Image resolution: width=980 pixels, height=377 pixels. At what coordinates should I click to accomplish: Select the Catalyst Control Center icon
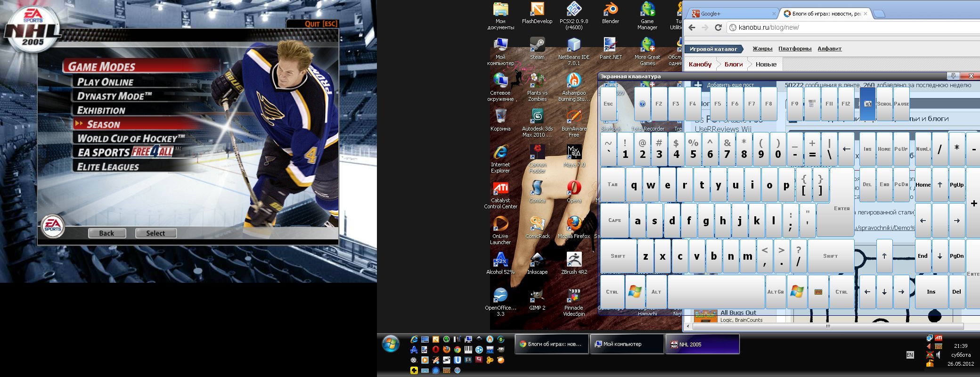tap(500, 195)
